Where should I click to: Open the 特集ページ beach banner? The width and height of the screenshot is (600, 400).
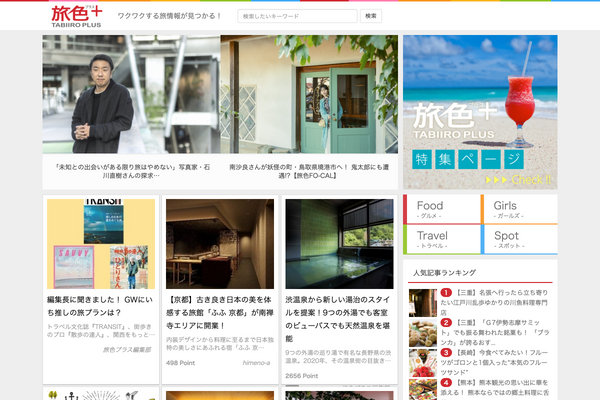(480, 112)
